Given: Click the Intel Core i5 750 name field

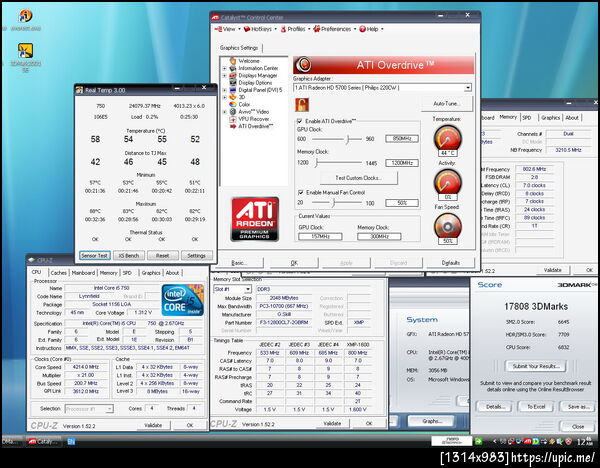Looking at the screenshot, I should tap(112, 288).
